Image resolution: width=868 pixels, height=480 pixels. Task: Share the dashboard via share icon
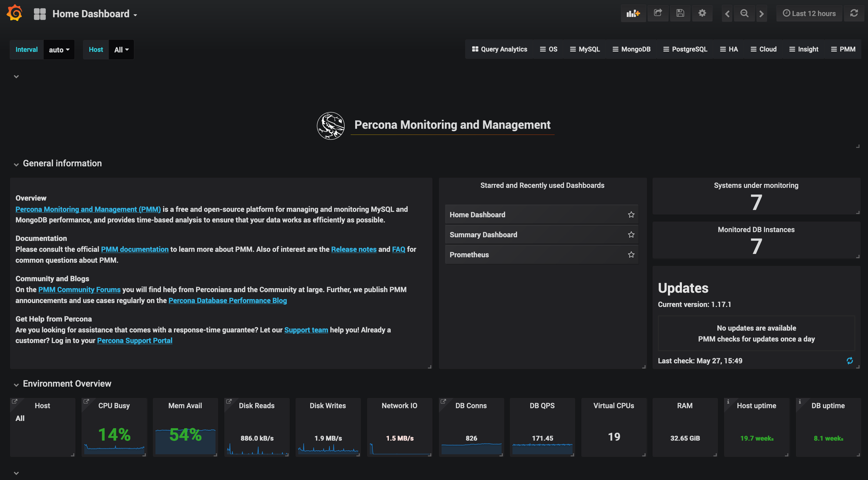click(x=658, y=13)
